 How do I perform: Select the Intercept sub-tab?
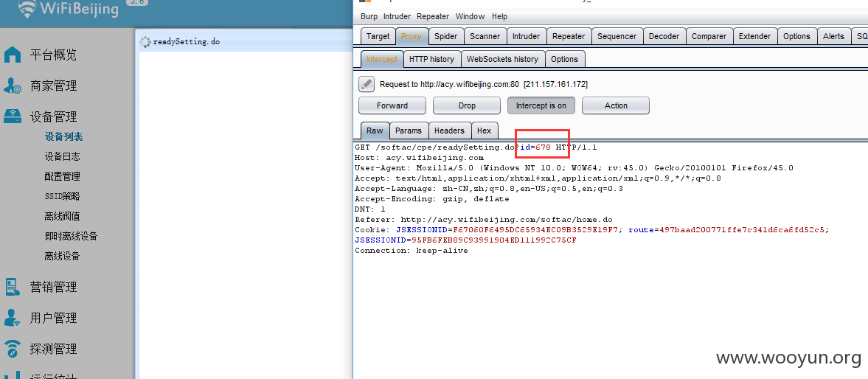[x=382, y=59]
